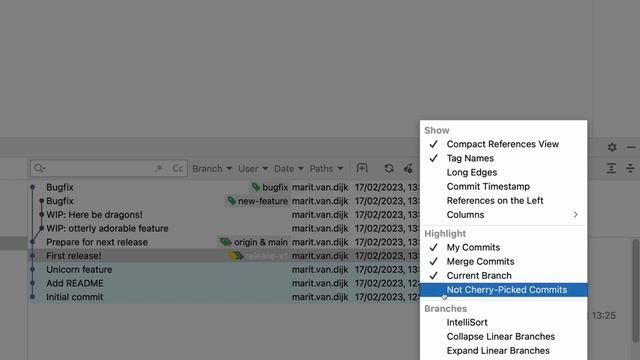The image size is (640, 360).
Task: Enable Commit Timestamp option
Action: click(503, 187)
